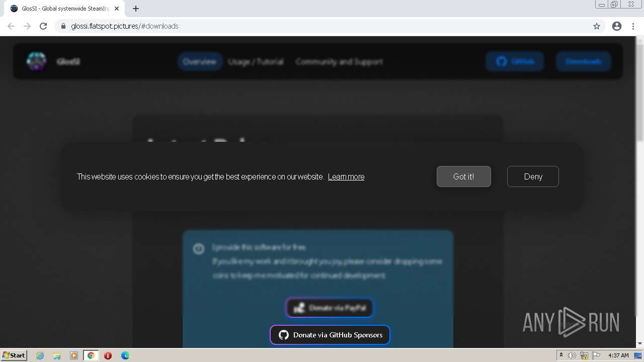Click the GlosSI logo in the site header

[x=36, y=61]
